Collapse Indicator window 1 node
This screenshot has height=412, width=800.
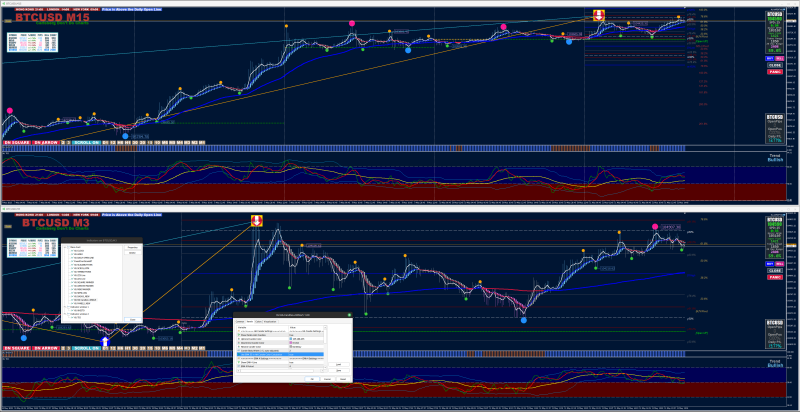pyautogui.click(x=65, y=307)
